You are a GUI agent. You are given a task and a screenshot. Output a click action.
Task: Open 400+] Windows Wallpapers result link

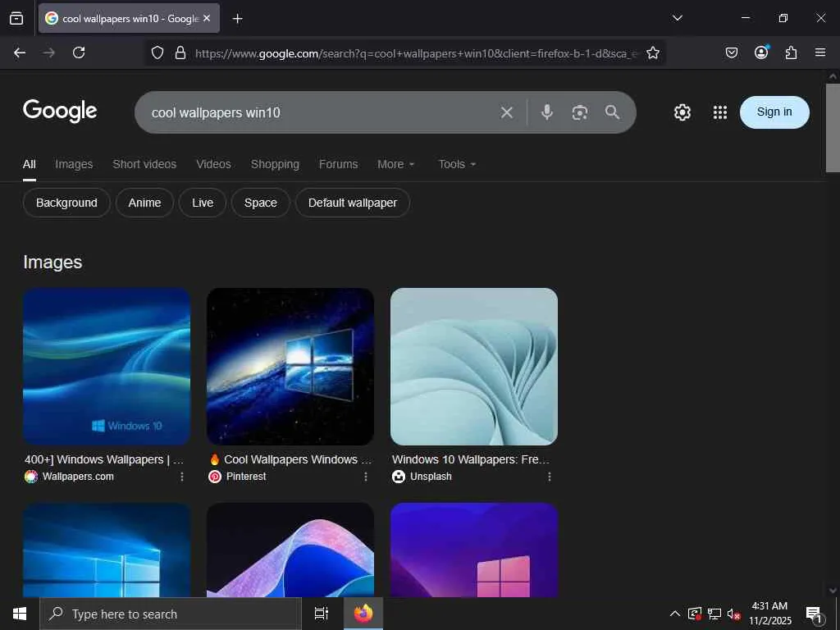pos(104,459)
